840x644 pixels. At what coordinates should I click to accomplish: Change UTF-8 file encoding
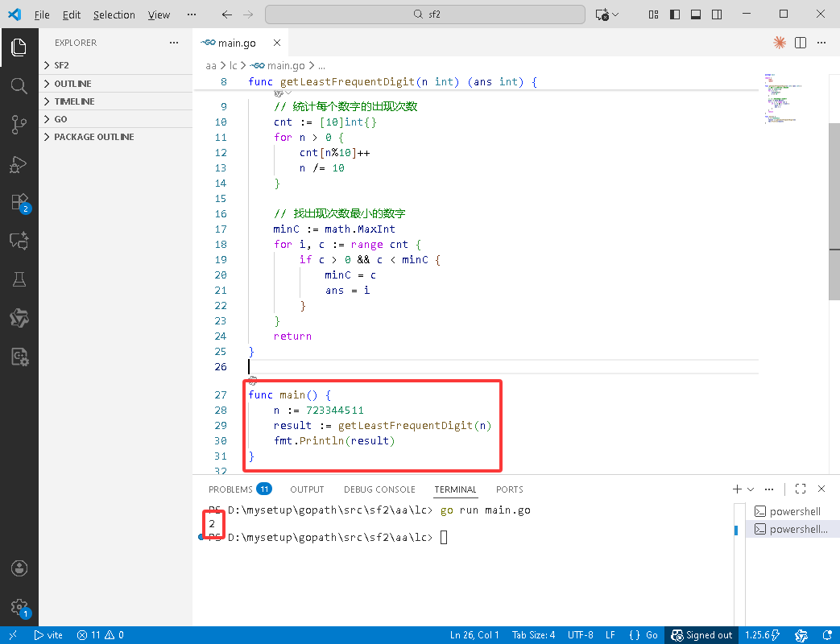click(x=580, y=635)
